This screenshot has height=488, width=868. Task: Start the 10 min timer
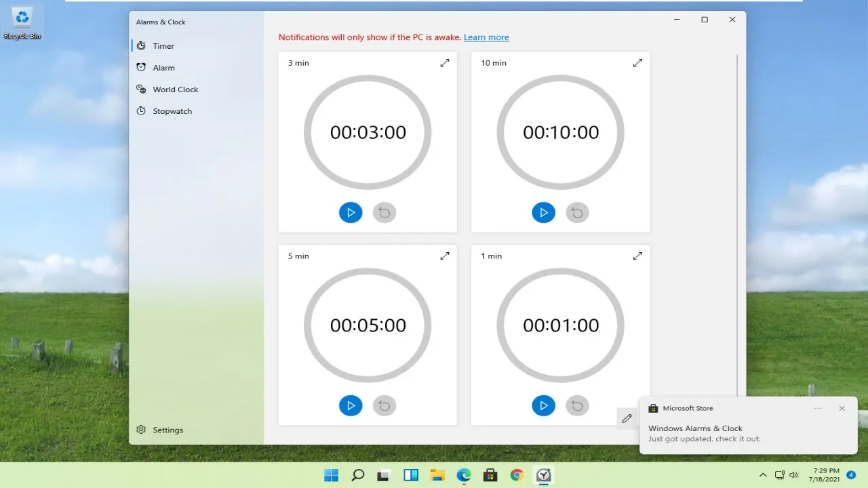click(544, 213)
